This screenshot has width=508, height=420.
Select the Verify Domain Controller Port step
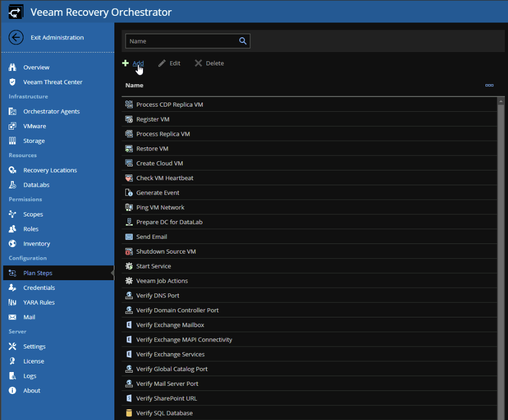click(309, 310)
